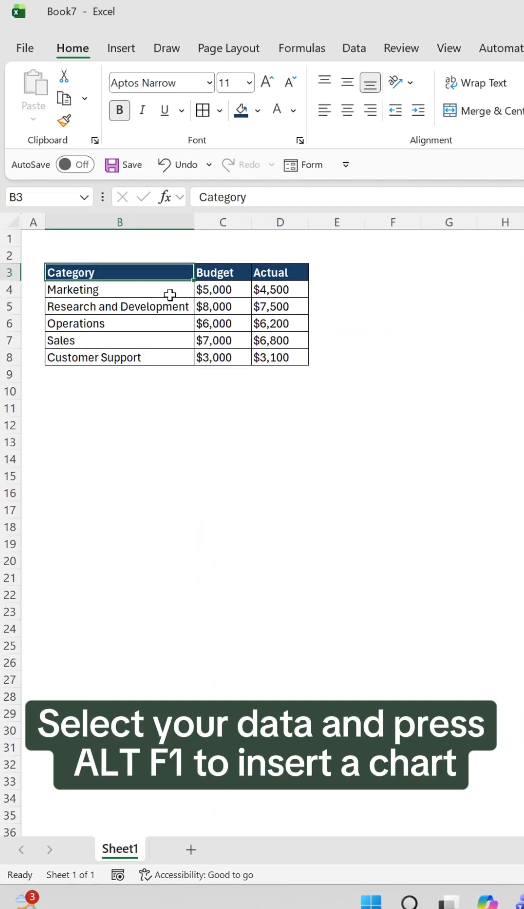Screen dimensions: 524x909
Task: Open the Name Box dropdown arrow
Action: (x=84, y=197)
